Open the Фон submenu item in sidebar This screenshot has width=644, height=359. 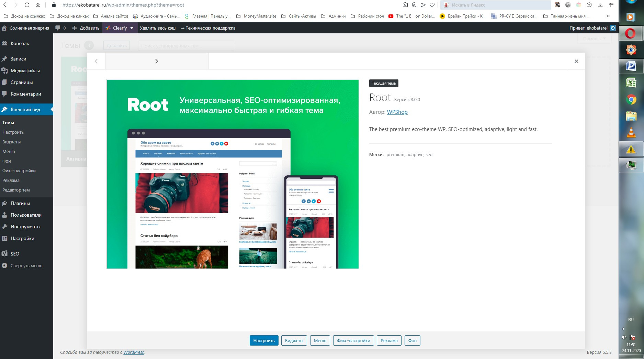coord(7,161)
